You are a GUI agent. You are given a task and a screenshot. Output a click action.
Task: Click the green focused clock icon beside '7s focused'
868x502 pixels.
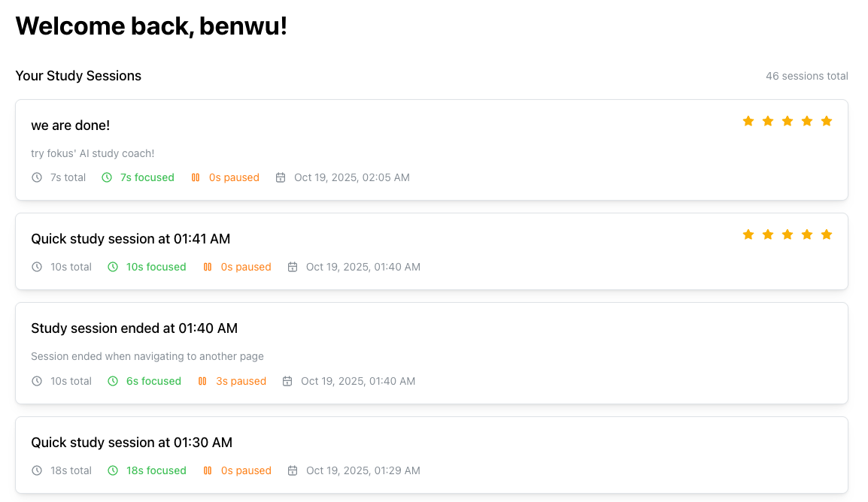[107, 177]
